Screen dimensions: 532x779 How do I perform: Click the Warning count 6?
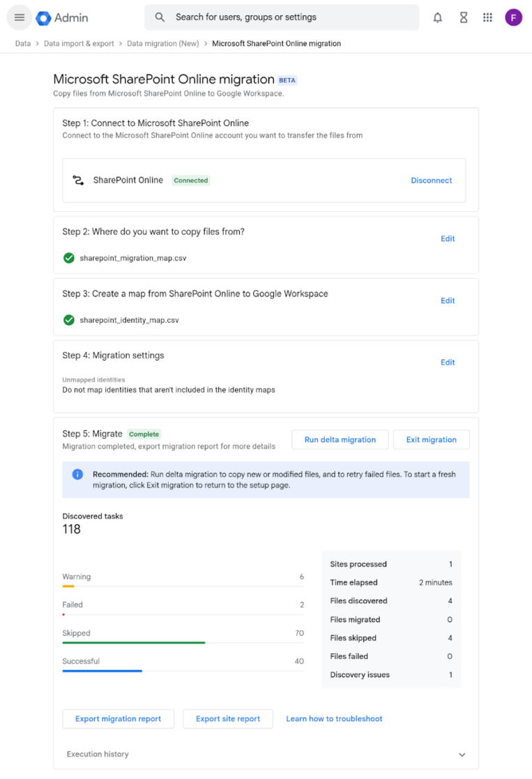[301, 577]
